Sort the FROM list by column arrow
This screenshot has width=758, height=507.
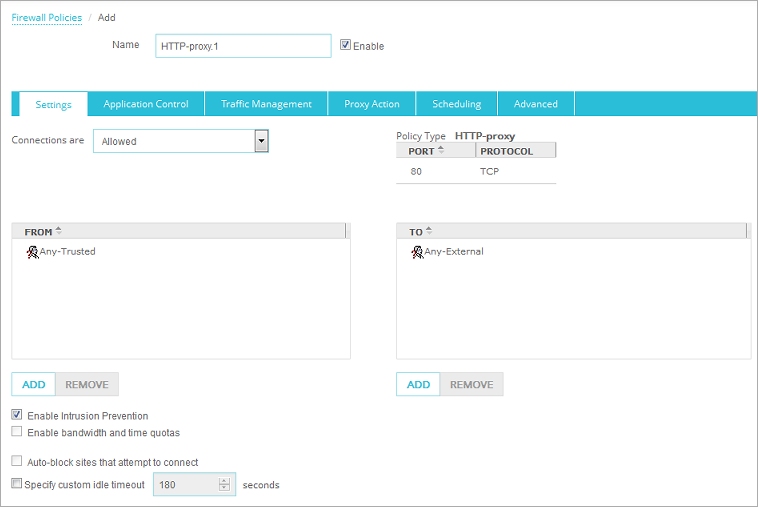[x=59, y=231]
